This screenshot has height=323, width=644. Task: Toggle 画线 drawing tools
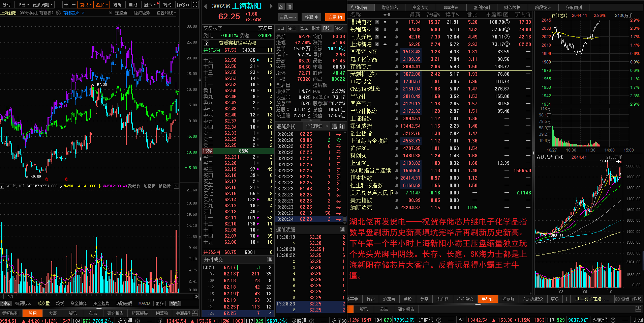pyautogui.click(x=133, y=5)
